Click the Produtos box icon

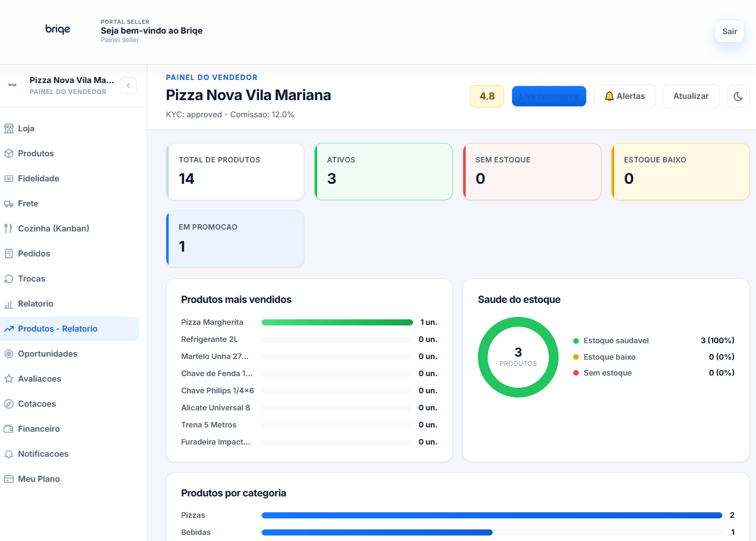tap(9, 153)
